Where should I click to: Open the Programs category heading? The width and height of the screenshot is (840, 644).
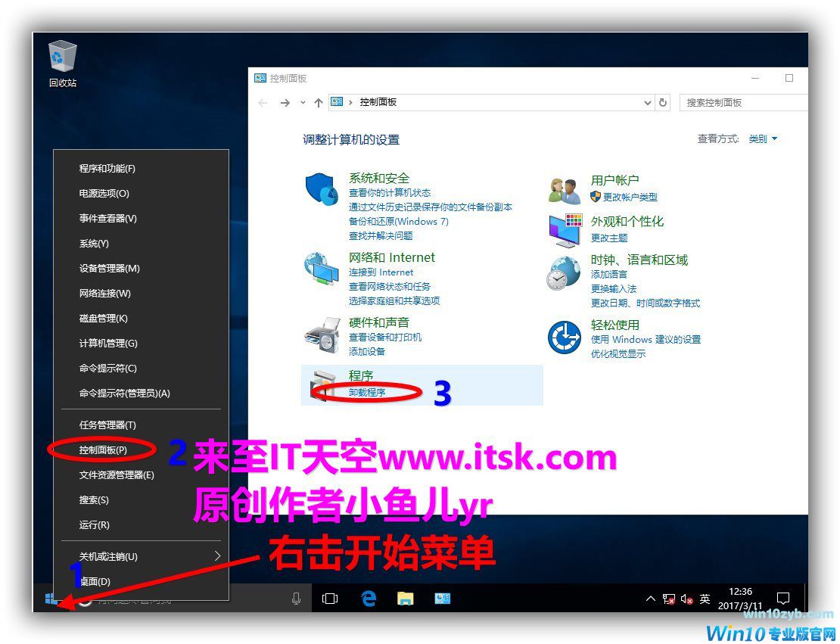pyautogui.click(x=361, y=375)
